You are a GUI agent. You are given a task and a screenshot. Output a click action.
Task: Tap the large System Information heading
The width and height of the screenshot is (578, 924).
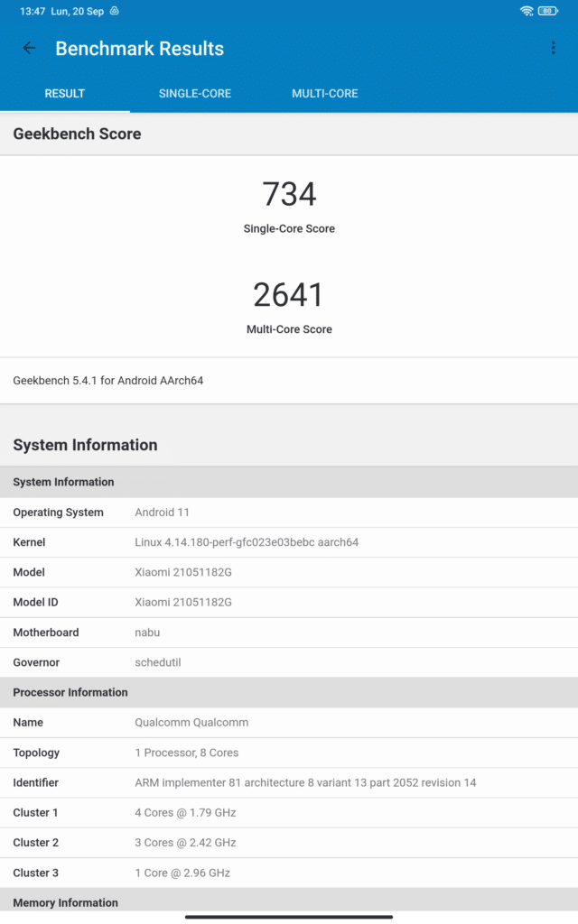85,445
